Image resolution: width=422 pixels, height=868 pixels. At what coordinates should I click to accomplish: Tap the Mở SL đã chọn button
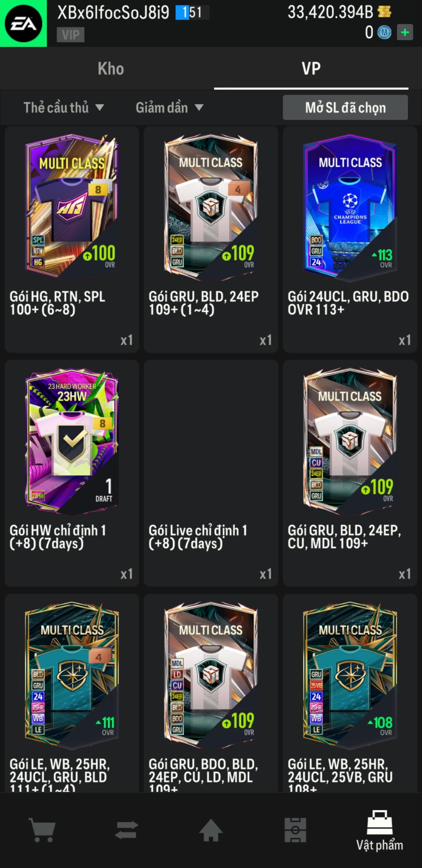(345, 108)
